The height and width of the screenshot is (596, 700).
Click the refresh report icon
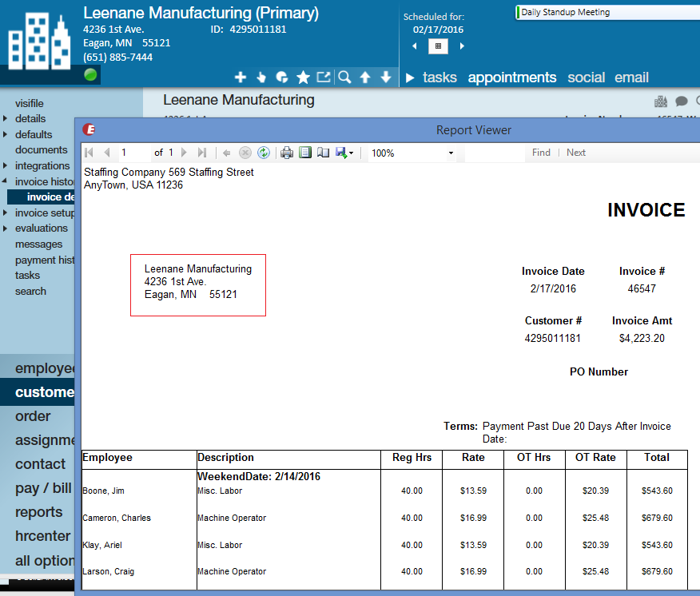[263, 153]
